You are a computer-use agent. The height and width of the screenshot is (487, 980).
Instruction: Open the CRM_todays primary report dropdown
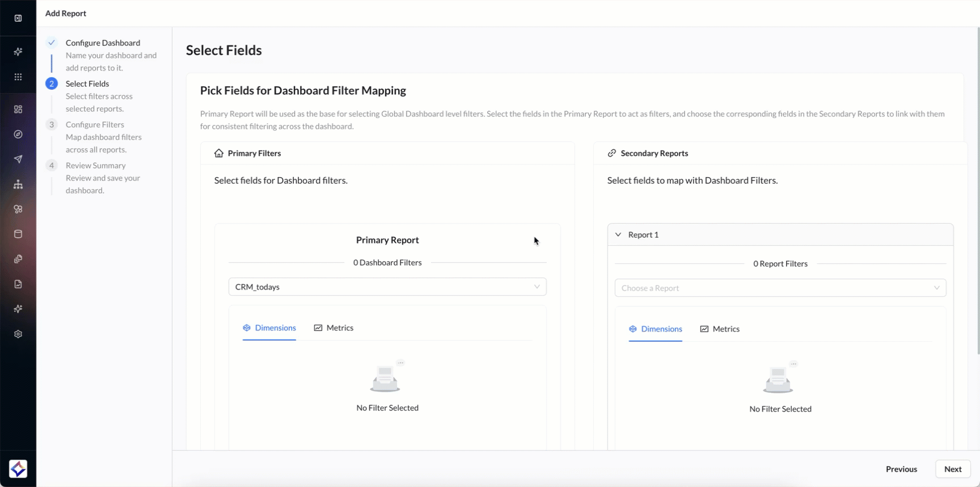pos(387,287)
